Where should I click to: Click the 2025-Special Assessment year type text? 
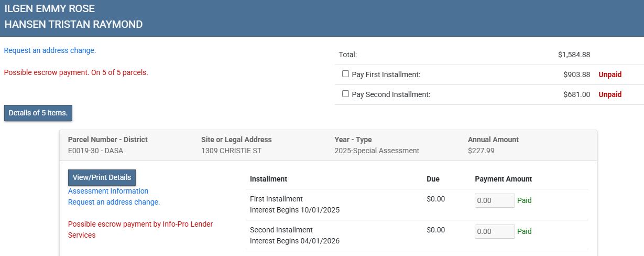pos(377,151)
